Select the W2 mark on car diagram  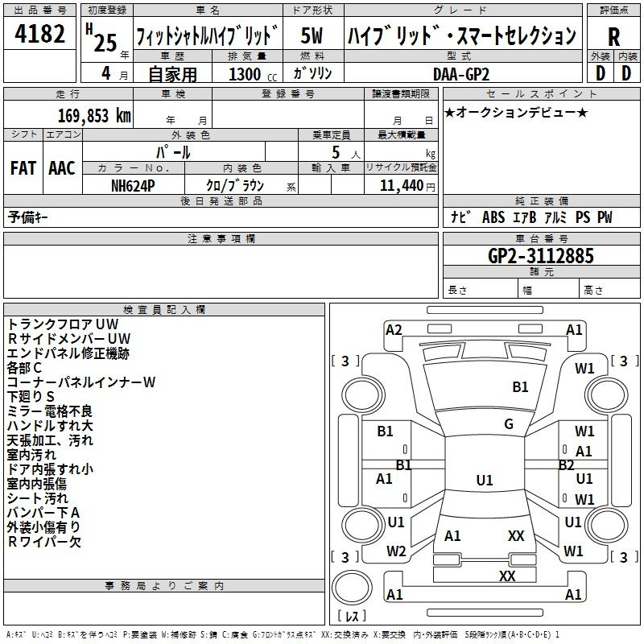pos(396,551)
